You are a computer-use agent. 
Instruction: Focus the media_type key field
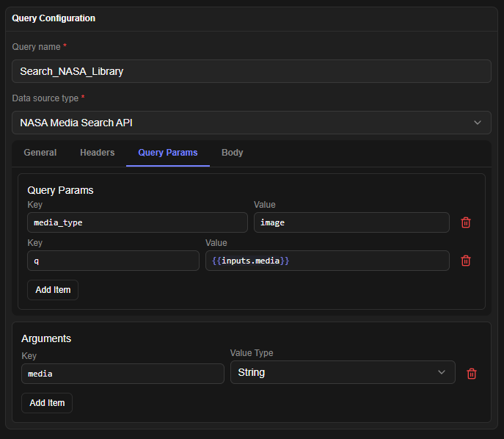(137, 222)
